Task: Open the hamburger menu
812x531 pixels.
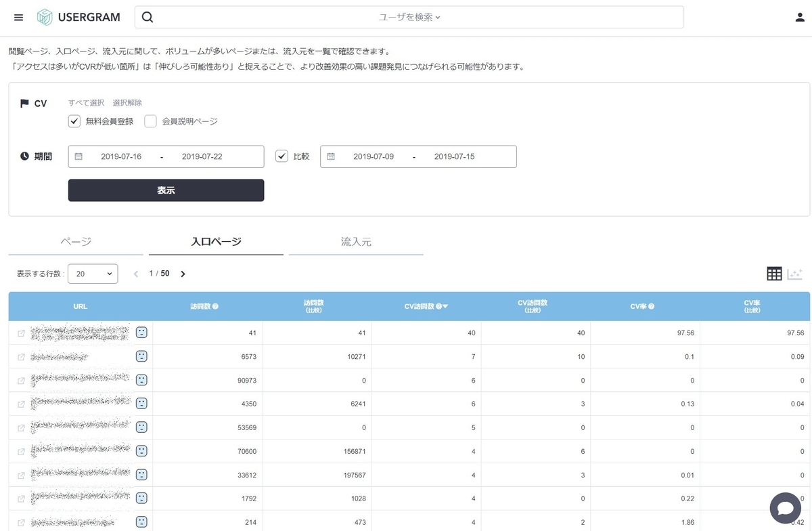Action: [18, 18]
